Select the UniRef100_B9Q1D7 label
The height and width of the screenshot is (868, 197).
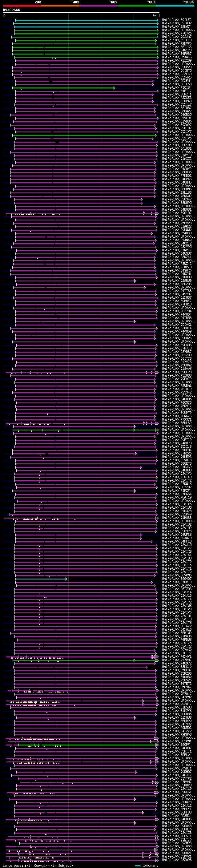click(177, 213)
